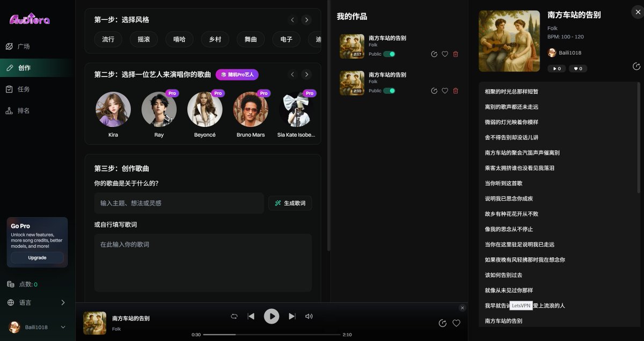Viewport: 644px width, 341px height.
Task: Close the song detail panel
Action: pos(638,11)
